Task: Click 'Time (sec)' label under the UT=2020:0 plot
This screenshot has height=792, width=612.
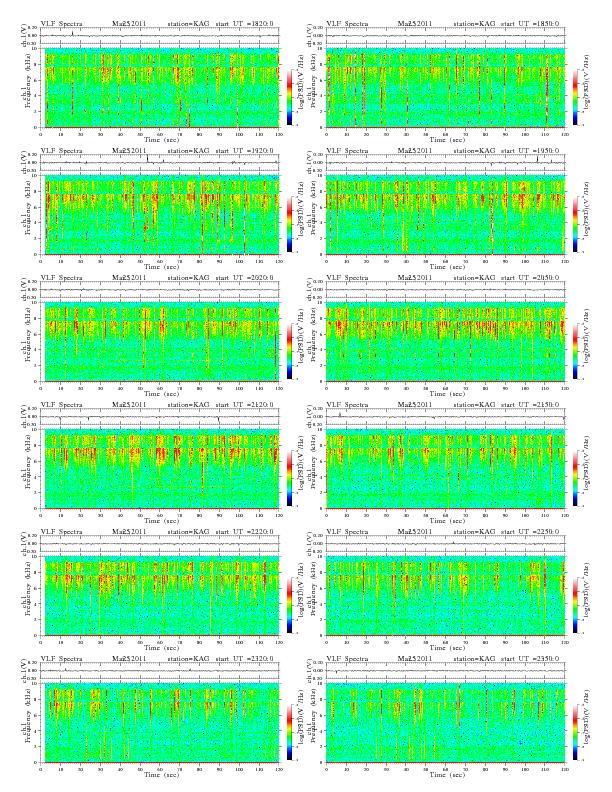Action: point(162,394)
